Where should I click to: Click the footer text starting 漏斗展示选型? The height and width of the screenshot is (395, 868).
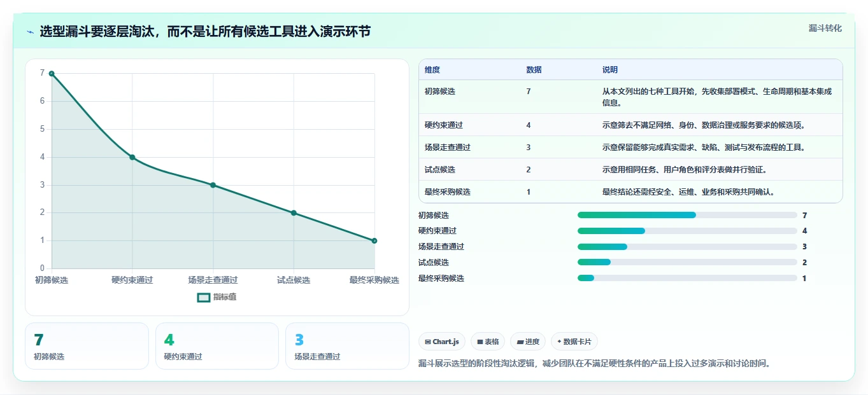click(x=594, y=363)
